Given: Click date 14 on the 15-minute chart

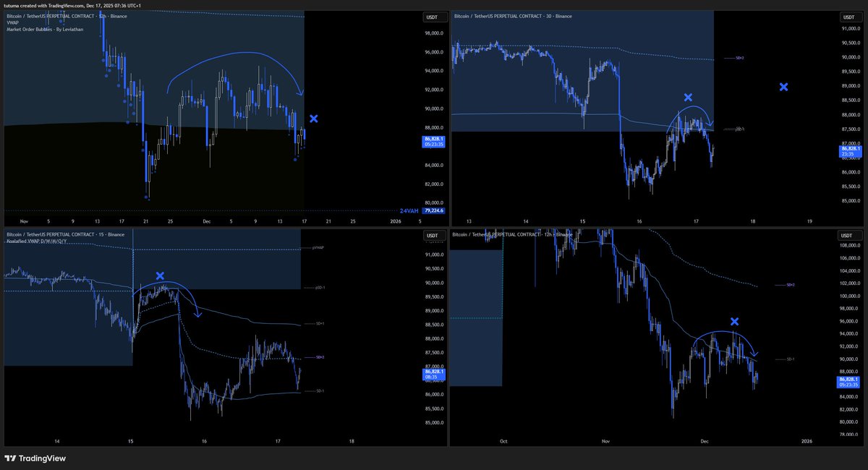Looking at the screenshot, I should (x=57, y=440).
